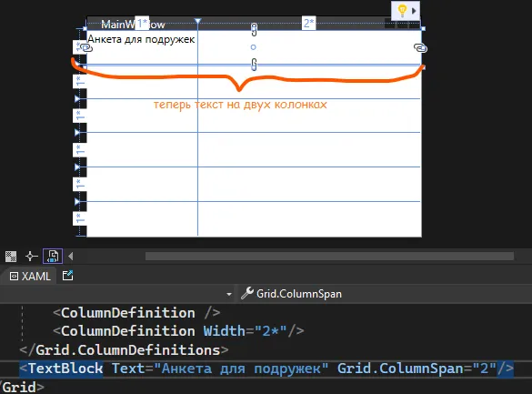The width and height of the screenshot is (532, 394).
Task: Click the horizontal designer scrollbar
Action: coord(329,257)
